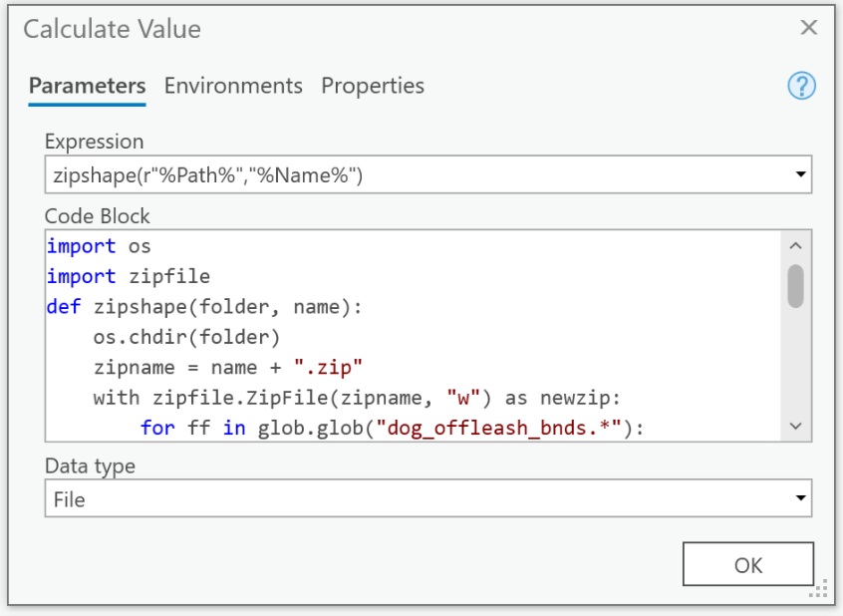Click the Code Block scrollbar thumb

coord(795,285)
